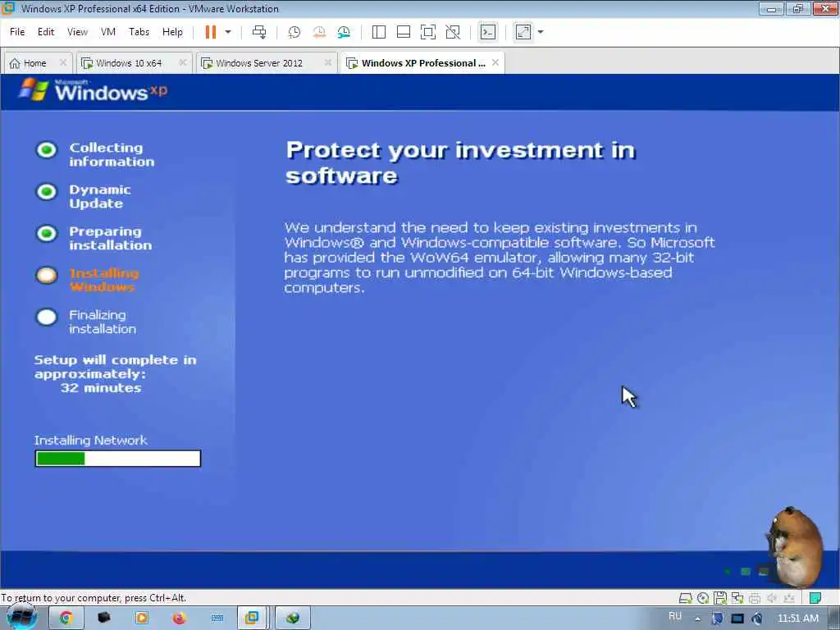Click the Installing Network progress bar
Image resolution: width=840 pixels, height=630 pixels.
tap(118, 459)
